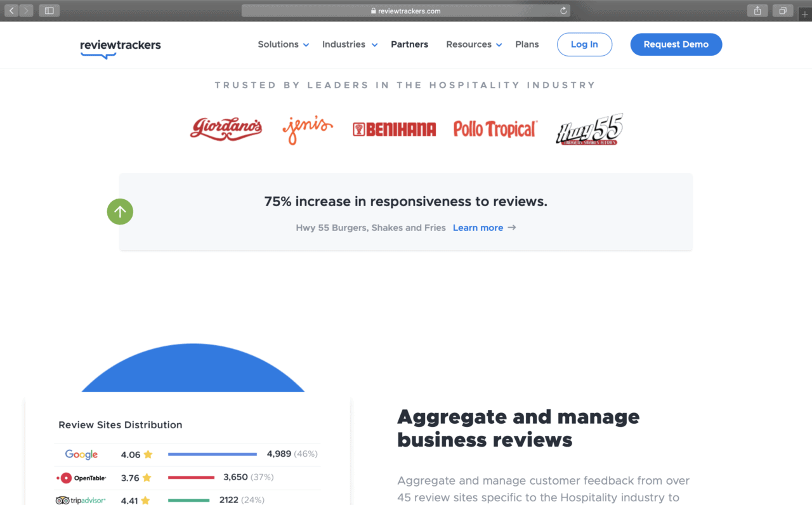Follow the Learn more link

pyautogui.click(x=485, y=228)
